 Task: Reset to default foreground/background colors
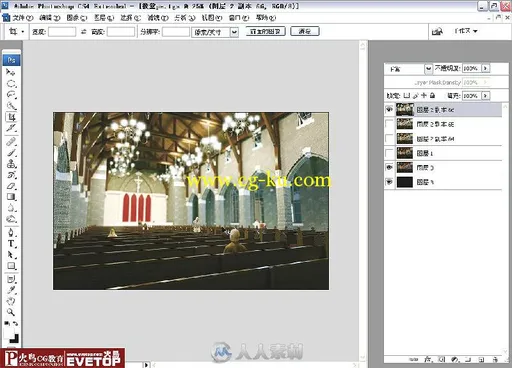(7, 323)
